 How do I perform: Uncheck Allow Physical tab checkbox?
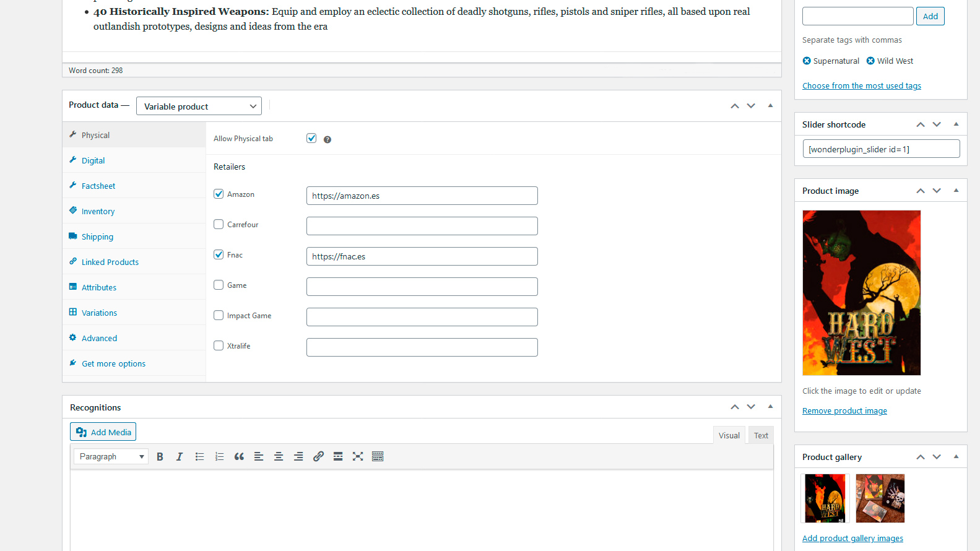[311, 138]
